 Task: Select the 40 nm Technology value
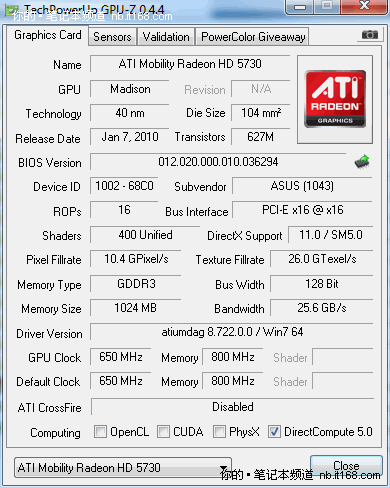click(130, 113)
